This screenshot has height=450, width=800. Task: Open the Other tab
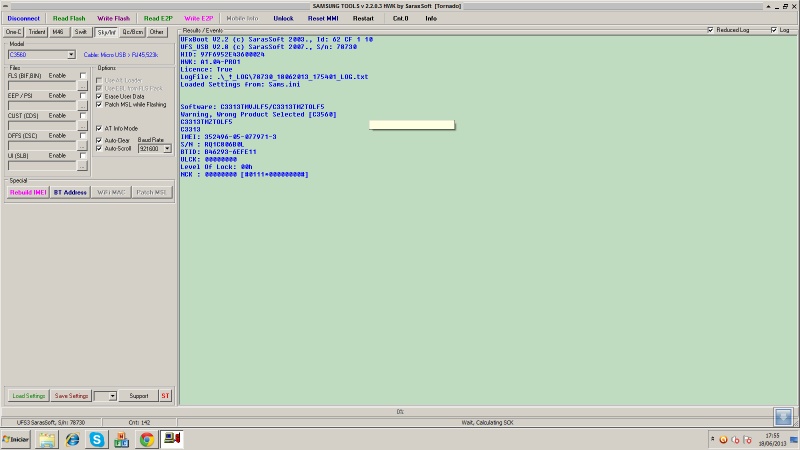[x=157, y=32]
